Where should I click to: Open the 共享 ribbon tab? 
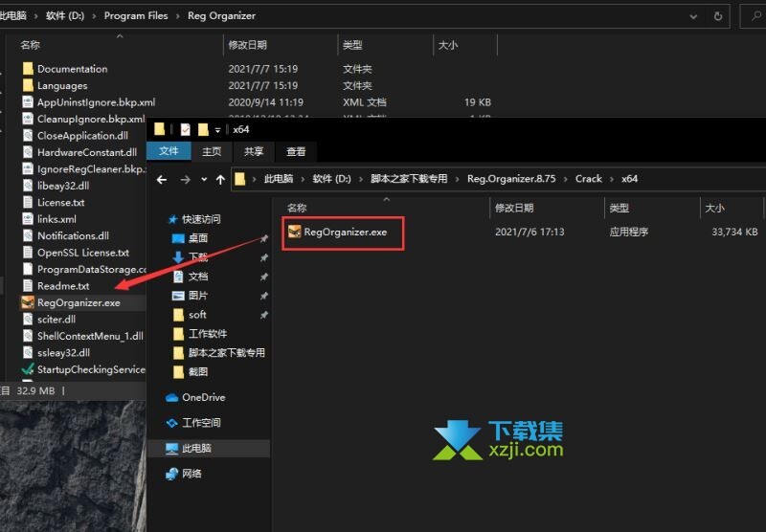pos(254,151)
